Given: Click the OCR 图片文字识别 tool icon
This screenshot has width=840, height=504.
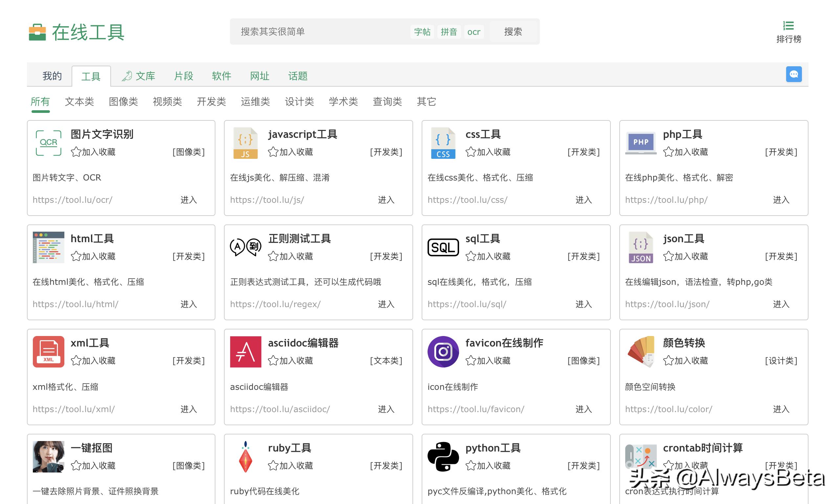Looking at the screenshot, I should [x=48, y=143].
